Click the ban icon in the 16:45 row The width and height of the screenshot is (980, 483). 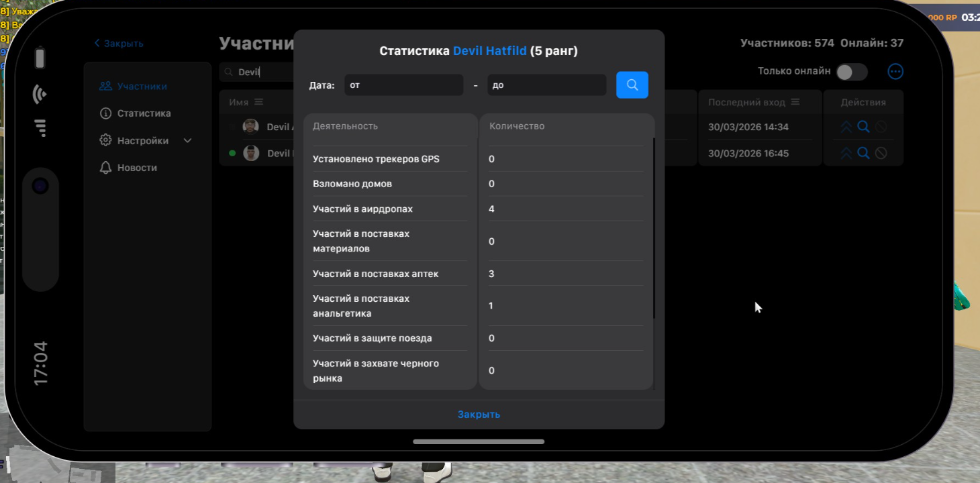tap(881, 153)
